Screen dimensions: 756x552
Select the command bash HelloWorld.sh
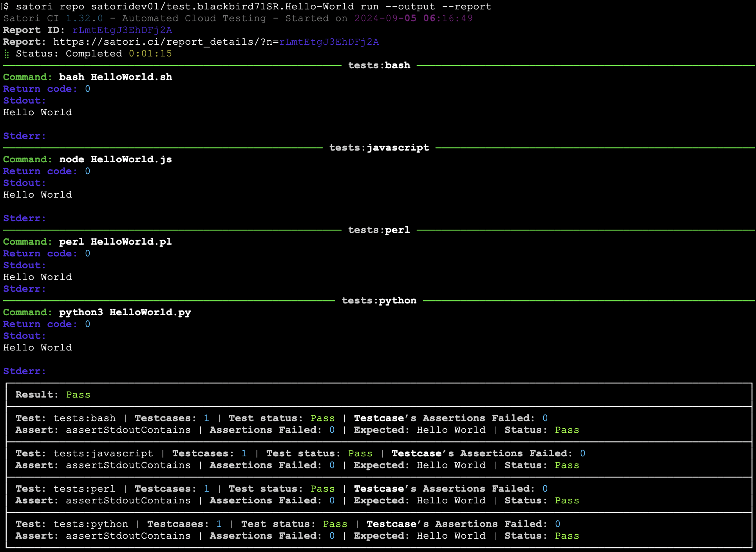(116, 77)
